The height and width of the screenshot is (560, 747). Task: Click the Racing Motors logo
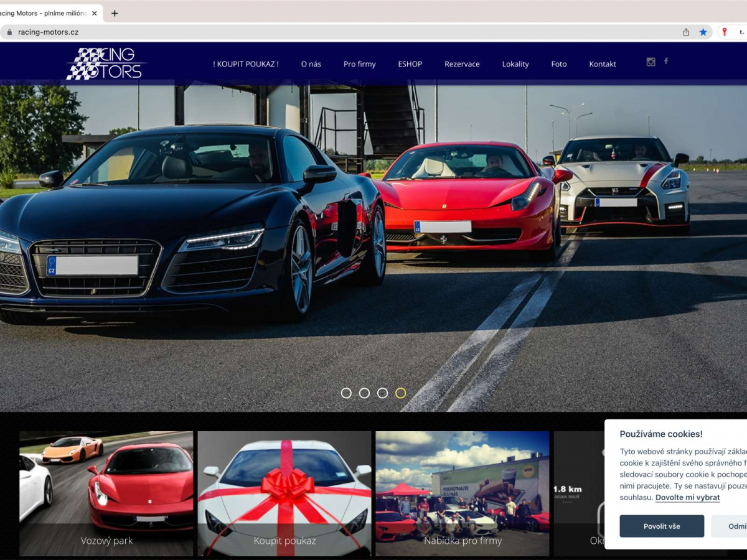point(106,63)
